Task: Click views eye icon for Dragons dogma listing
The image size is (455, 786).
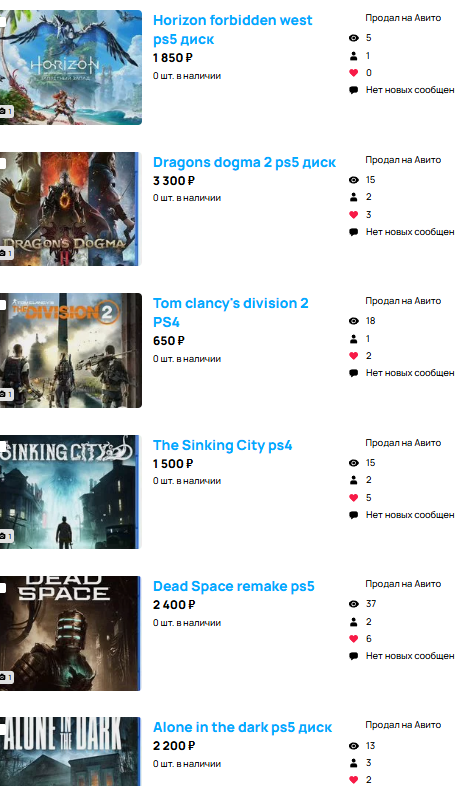Action: click(354, 180)
